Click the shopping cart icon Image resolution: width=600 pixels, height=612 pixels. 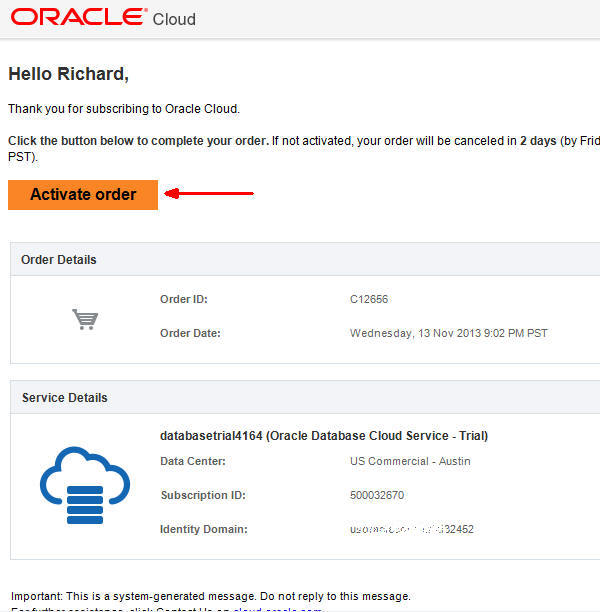pyautogui.click(x=85, y=319)
